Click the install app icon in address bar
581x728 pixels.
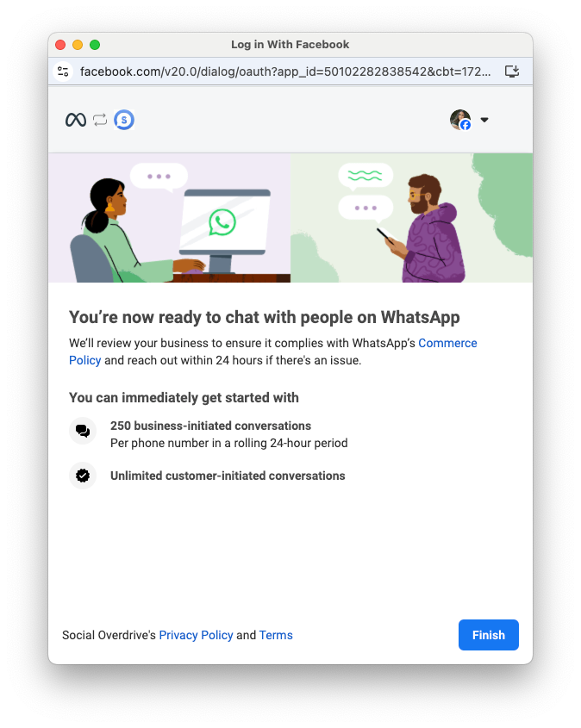[x=512, y=72]
